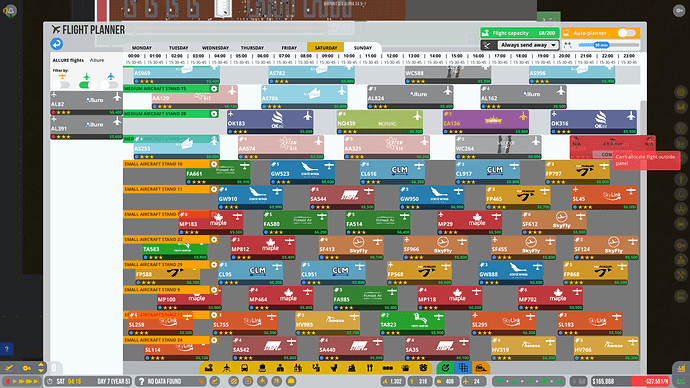Toggle the medium green aircraft filter
The image size is (690, 388).
point(87,84)
